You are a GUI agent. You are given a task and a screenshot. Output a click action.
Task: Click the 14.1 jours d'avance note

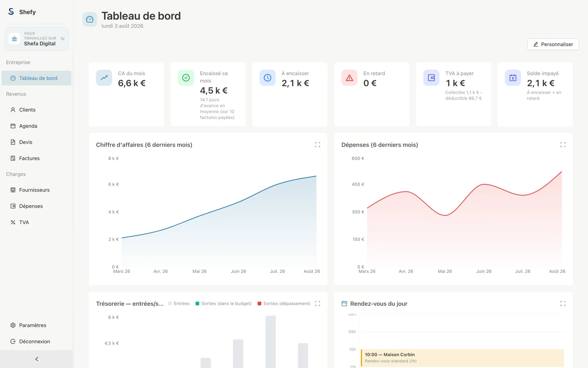coord(217,109)
